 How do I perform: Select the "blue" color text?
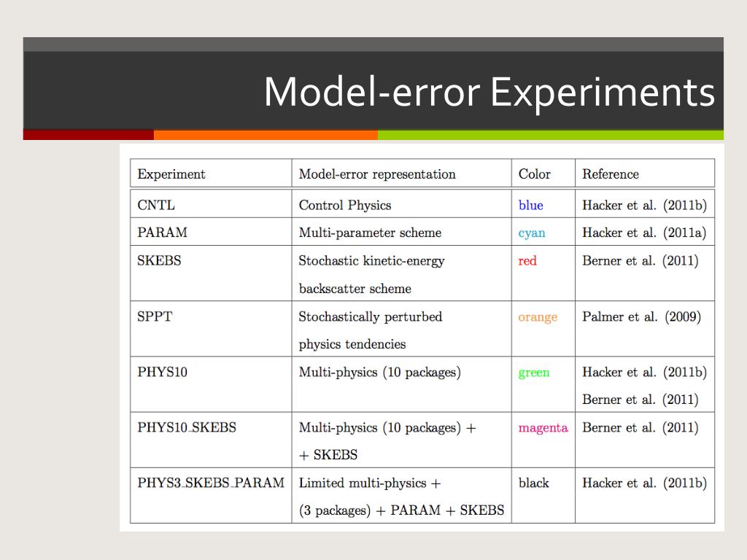[531, 205]
